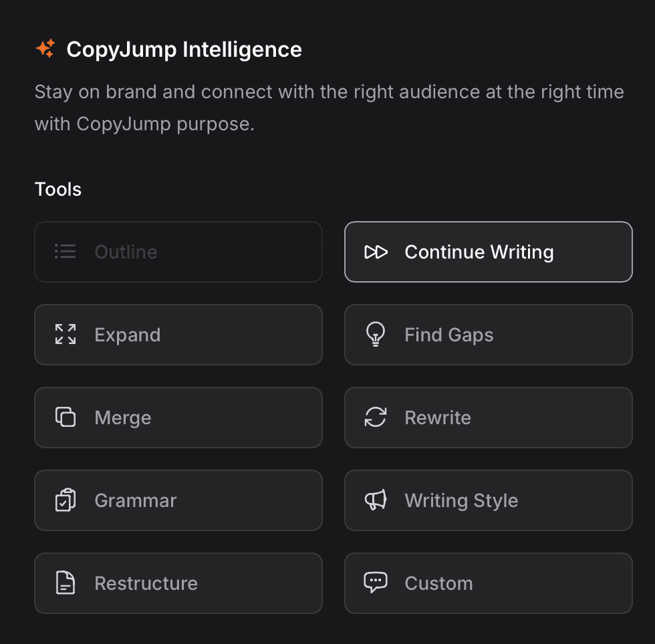Click the orange sparkle CopyJump Intelligence icon
This screenshot has width=655, height=644.
point(45,49)
